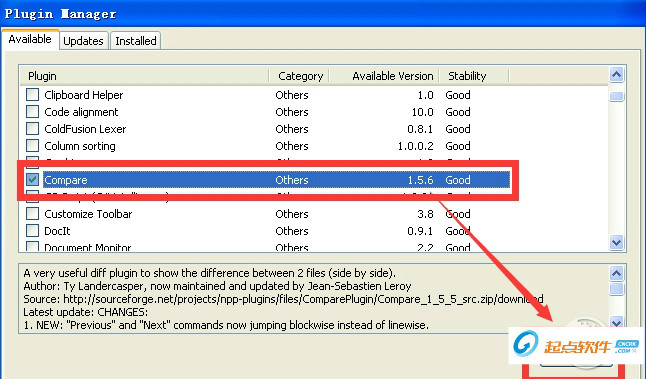
Task: Click version 10.0 of Code alignment
Action: coord(423,112)
